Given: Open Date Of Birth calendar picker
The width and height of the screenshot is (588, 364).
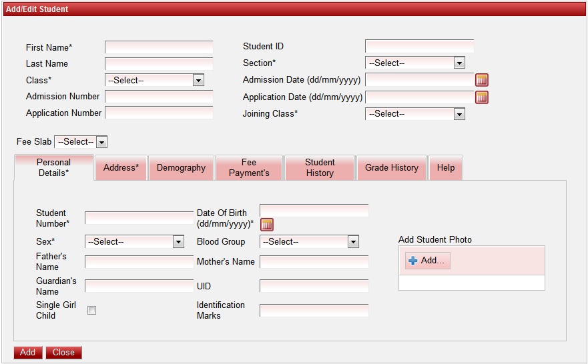Looking at the screenshot, I should (266, 225).
